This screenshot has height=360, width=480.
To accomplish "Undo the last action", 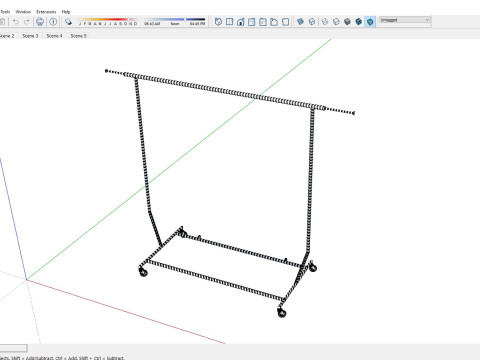I will point(16,22).
